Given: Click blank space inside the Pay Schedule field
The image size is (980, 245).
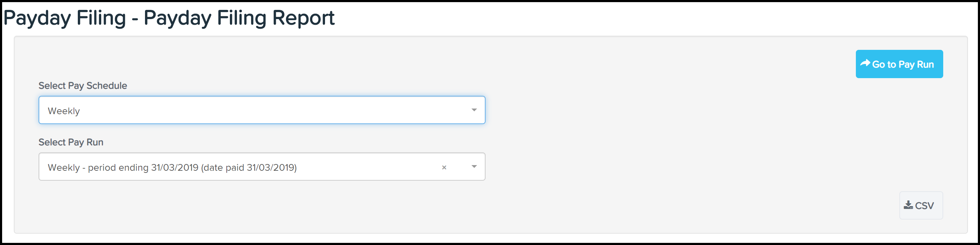Looking at the screenshot, I should coord(274,110).
